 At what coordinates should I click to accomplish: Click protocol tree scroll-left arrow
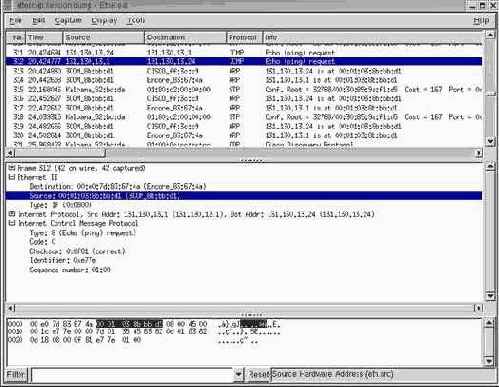10,308
